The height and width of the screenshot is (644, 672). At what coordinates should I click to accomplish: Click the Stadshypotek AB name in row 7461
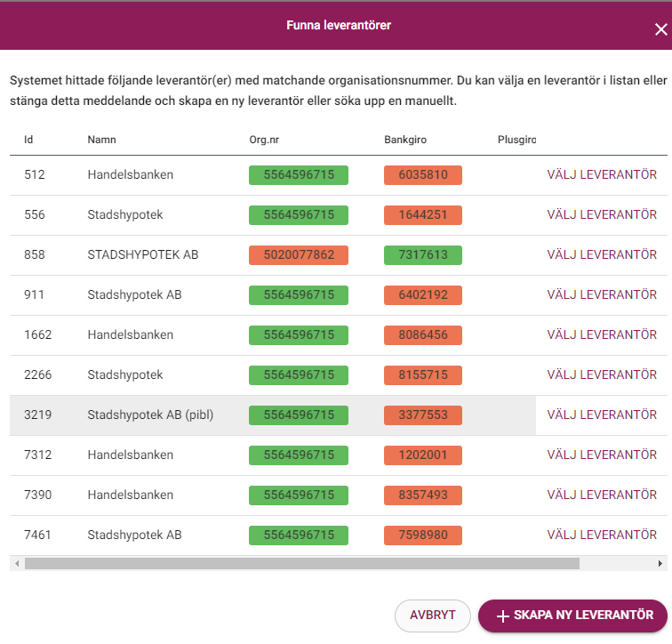pos(134,535)
